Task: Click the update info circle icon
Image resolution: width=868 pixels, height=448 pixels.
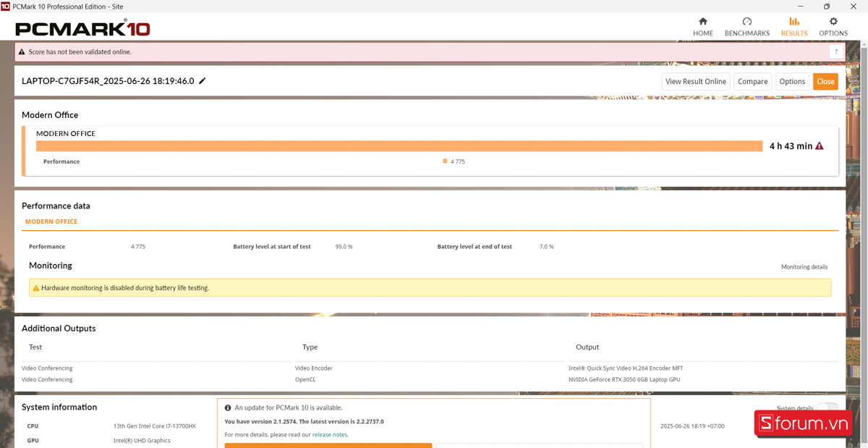Action: tap(228, 408)
